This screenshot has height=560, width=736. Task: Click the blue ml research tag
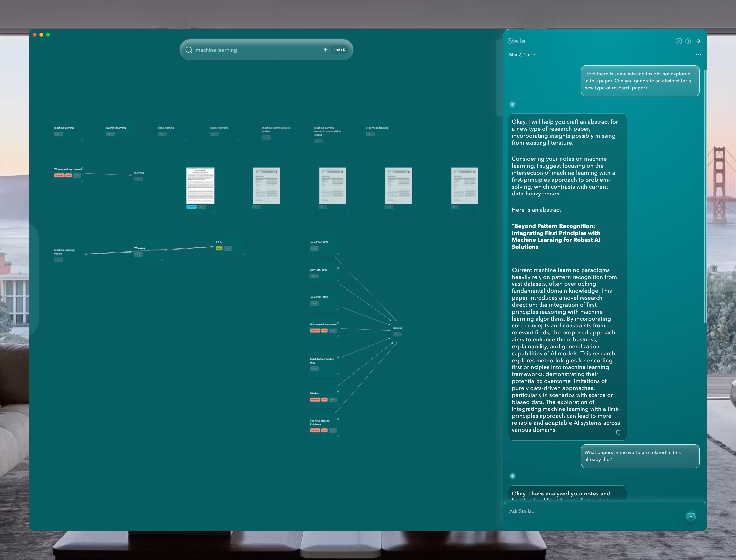coord(191,207)
